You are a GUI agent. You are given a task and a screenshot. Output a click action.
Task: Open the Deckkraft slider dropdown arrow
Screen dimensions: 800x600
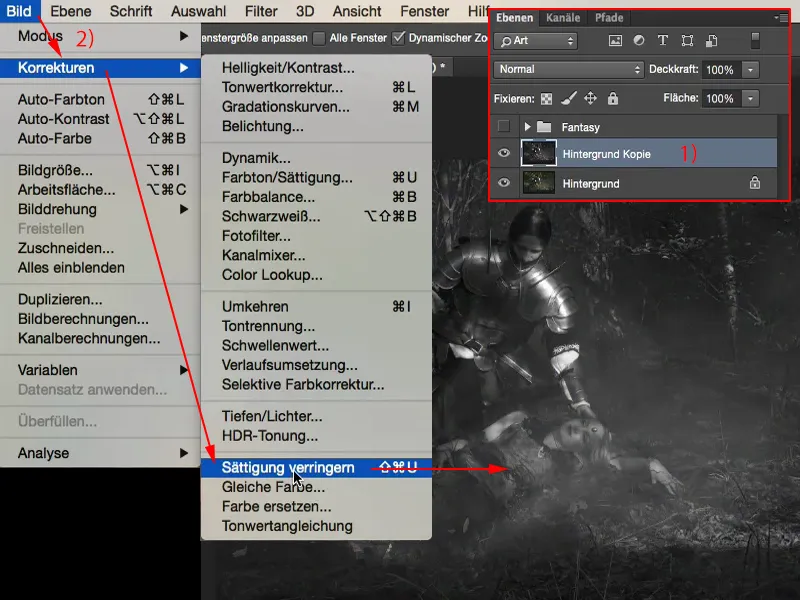[750, 69]
